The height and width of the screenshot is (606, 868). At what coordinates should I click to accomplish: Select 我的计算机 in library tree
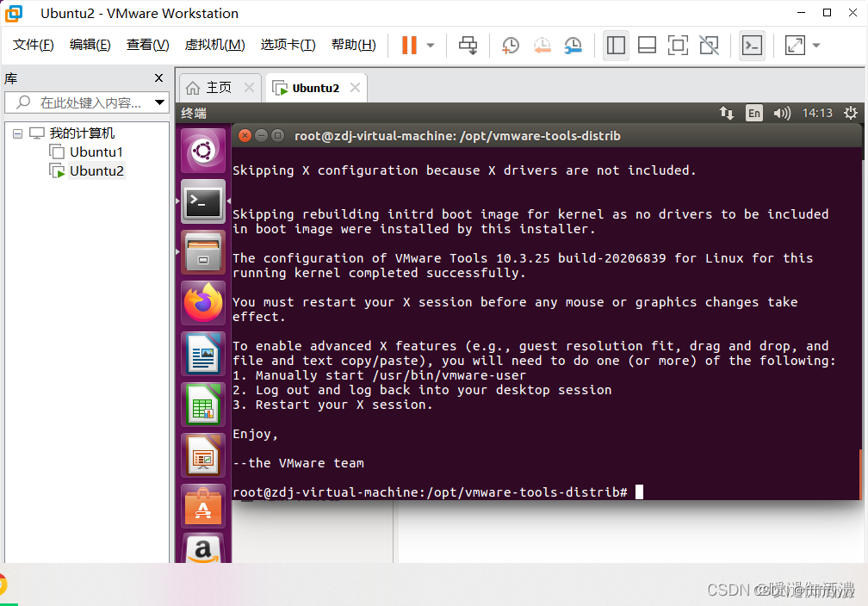click(82, 133)
